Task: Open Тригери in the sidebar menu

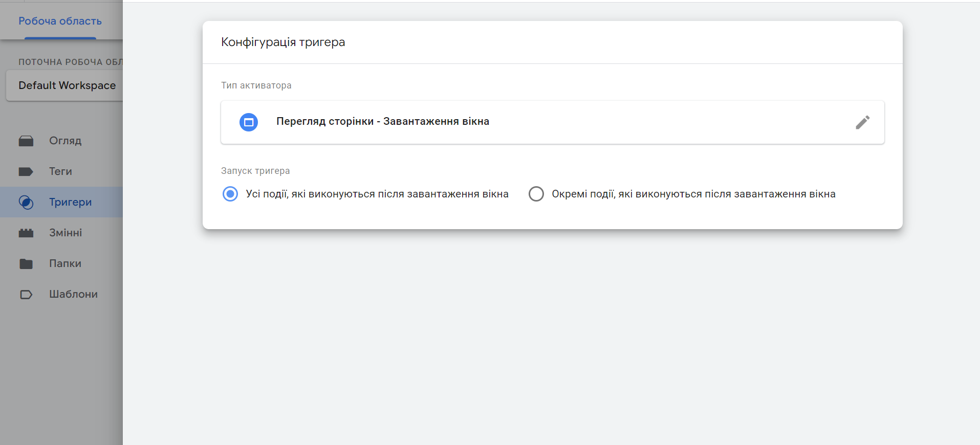Action: coord(61,202)
